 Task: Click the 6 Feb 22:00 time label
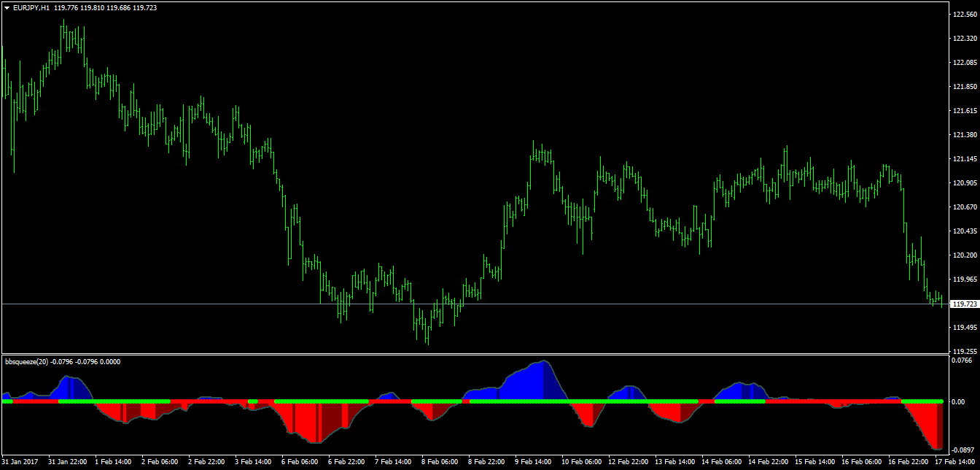pyautogui.click(x=347, y=463)
